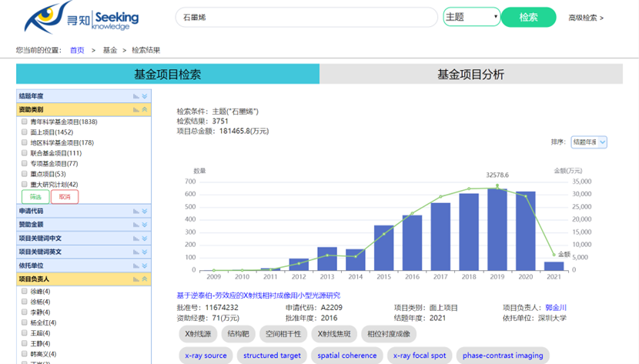Open chart icon on 结题年度 panel header
Screen dimensions: 639x364
pyautogui.click(x=136, y=96)
